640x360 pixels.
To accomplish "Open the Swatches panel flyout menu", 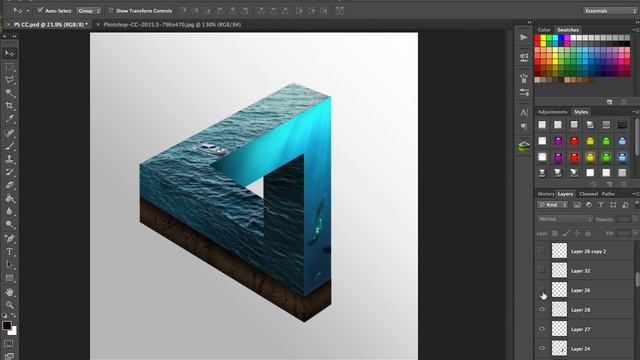I will click(x=635, y=30).
